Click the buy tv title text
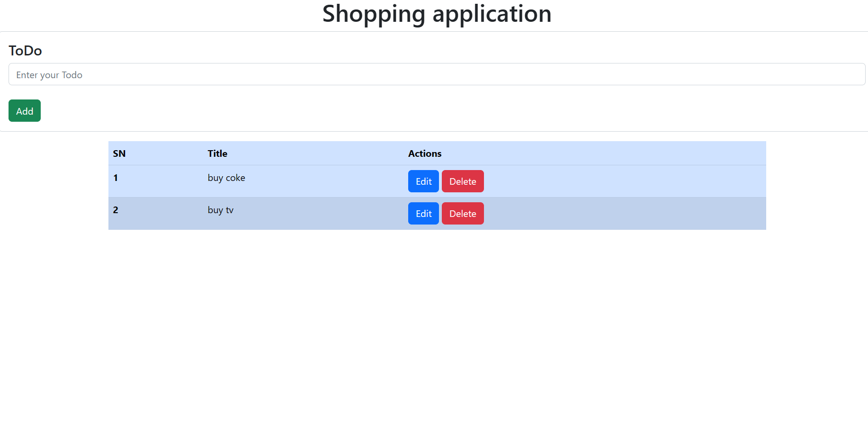 coord(221,210)
